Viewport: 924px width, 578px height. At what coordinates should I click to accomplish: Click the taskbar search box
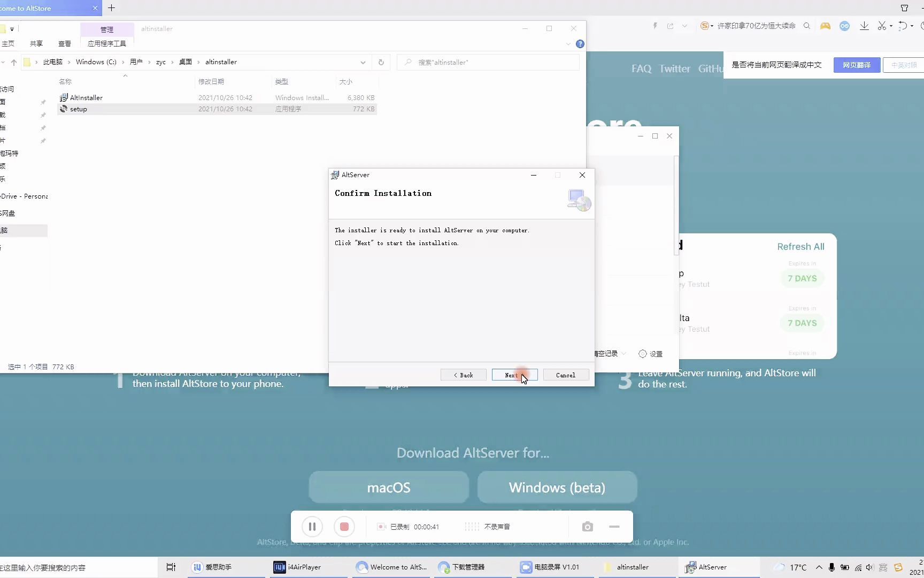point(78,567)
